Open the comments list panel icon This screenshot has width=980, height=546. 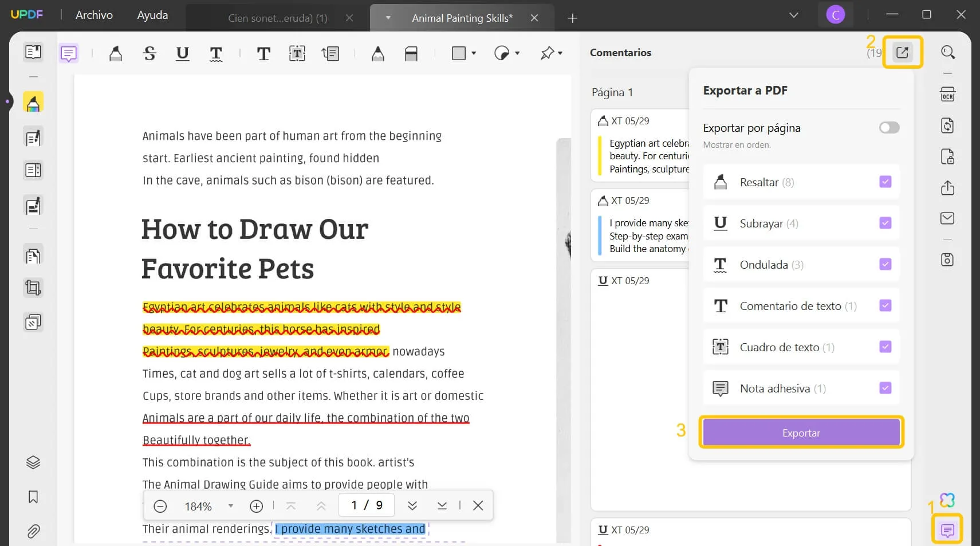click(x=947, y=531)
